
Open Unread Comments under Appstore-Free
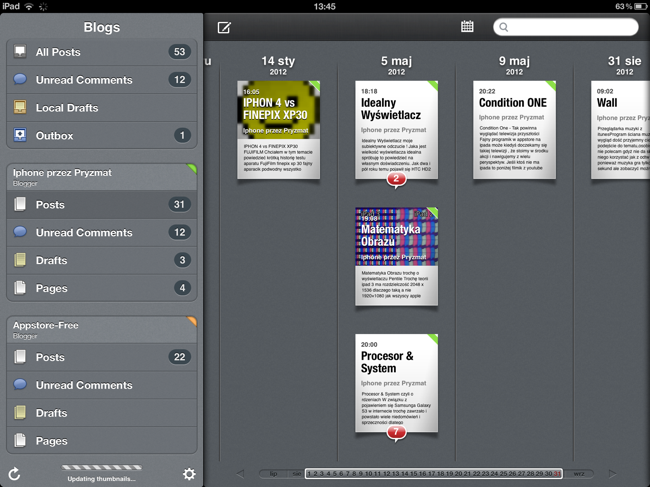(x=102, y=385)
